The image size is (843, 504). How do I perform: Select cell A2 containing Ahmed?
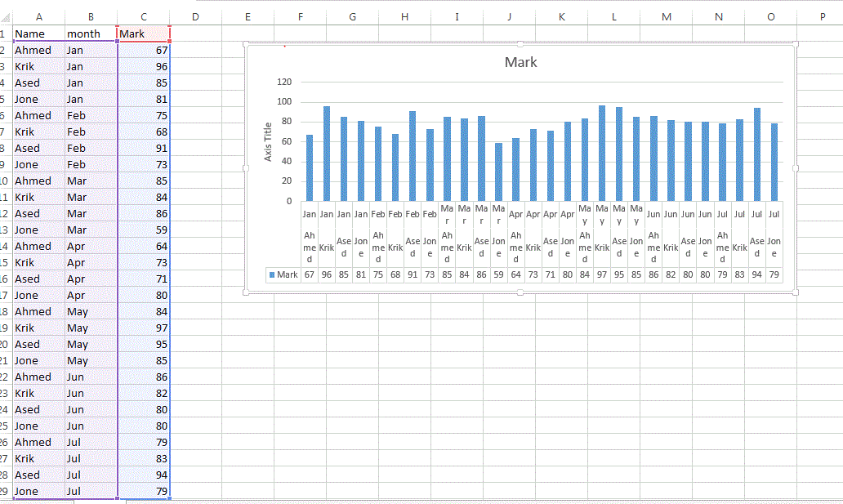(38, 50)
